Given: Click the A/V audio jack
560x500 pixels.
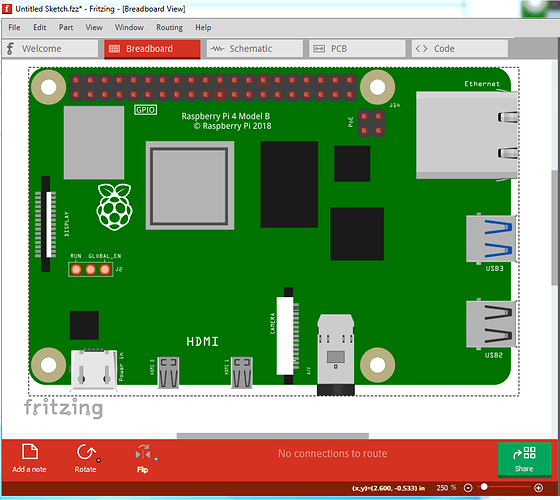Looking at the screenshot, I should click(x=336, y=355).
